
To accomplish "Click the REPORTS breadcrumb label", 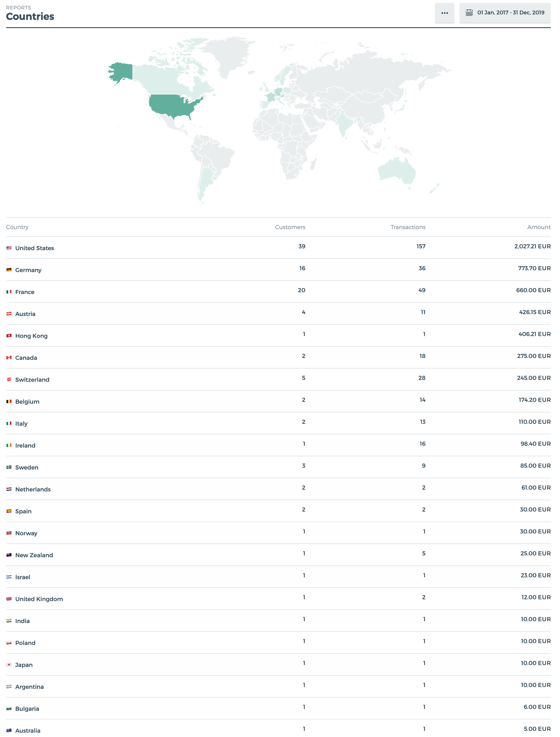I will pyautogui.click(x=18, y=7).
